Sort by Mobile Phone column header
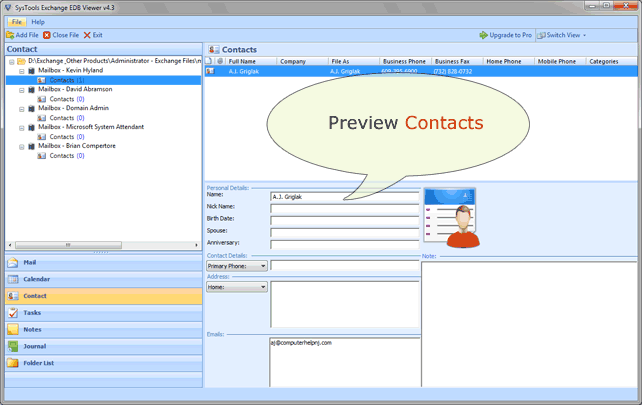Viewport: 642px width, 405px height. pyautogui.click(x=560, y=61)
